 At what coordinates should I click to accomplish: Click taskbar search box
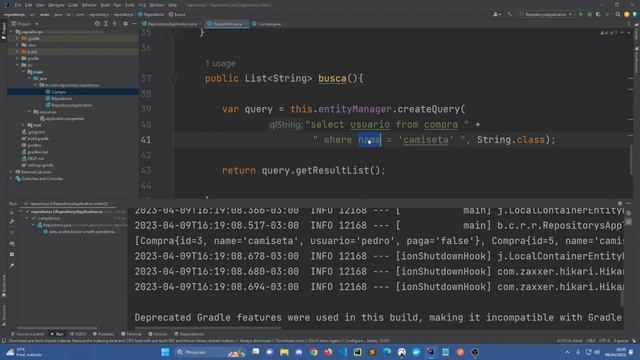[x=211, y=352]
